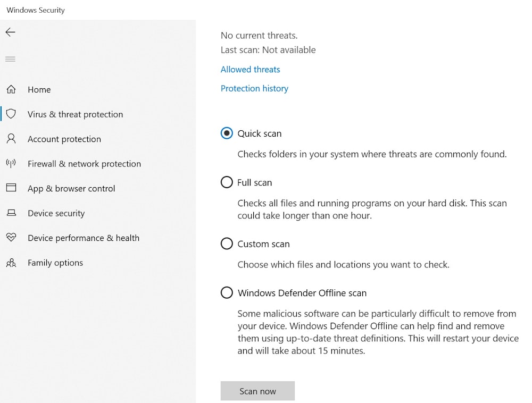Click the back arrow icon
The height and width of the screenshot is (403, 532).
11,32
